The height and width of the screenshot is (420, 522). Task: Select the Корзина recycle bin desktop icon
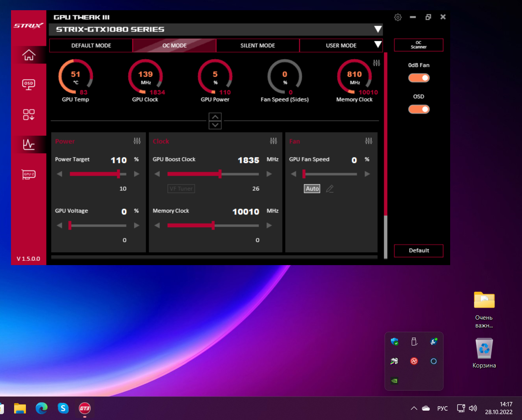tap(484, 353)
